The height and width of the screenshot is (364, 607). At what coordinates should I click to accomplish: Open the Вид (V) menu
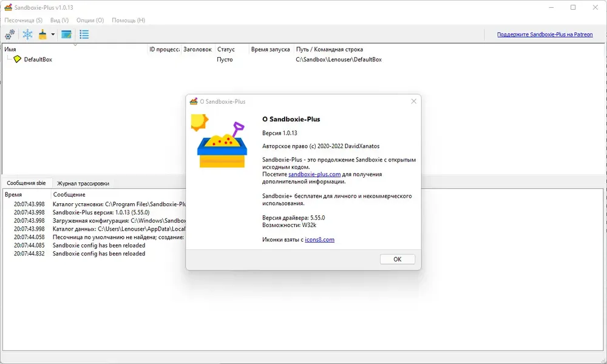point(59,20)
